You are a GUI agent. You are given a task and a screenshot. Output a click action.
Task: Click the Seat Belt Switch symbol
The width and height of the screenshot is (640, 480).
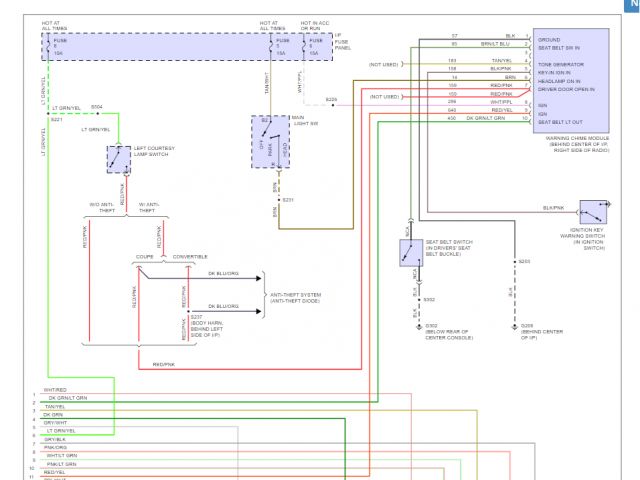[408, 253]
